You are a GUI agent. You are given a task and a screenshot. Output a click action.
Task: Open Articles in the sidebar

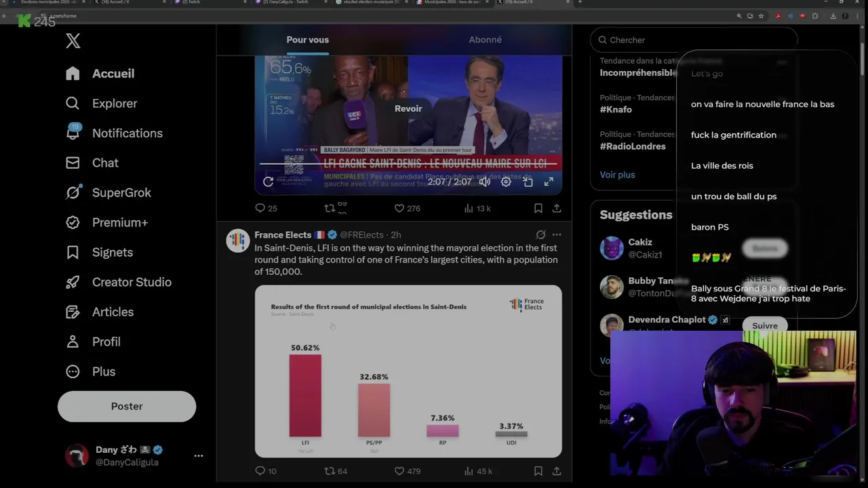99,312
